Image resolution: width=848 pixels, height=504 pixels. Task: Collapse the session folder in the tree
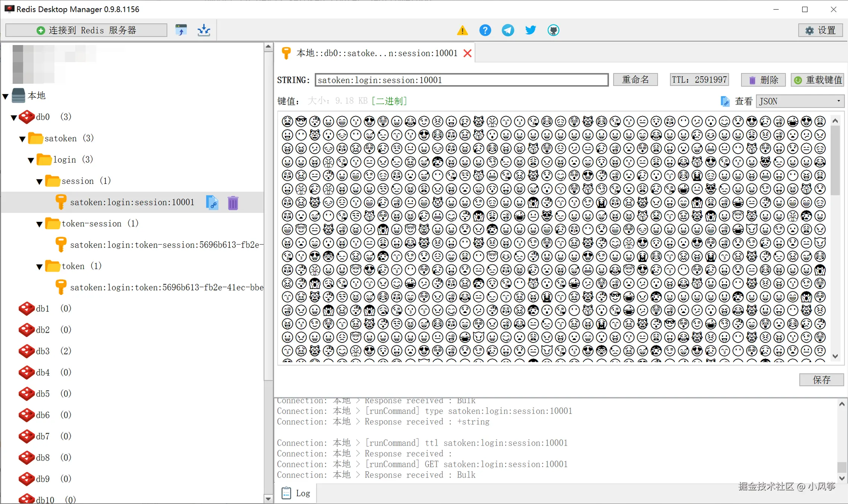tap(39, 181)
